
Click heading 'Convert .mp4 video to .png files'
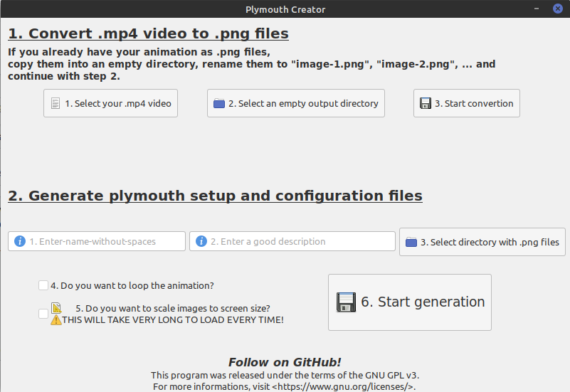click(148, 33)
